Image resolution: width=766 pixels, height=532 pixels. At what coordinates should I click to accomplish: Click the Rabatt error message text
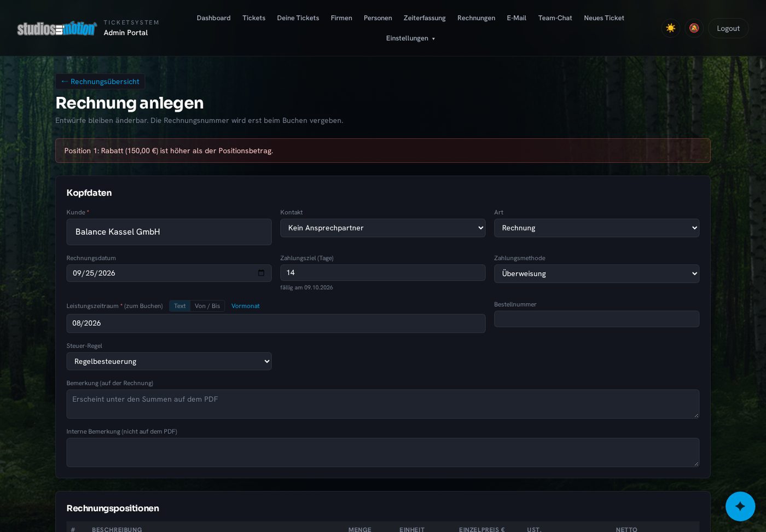pos(169,151)
